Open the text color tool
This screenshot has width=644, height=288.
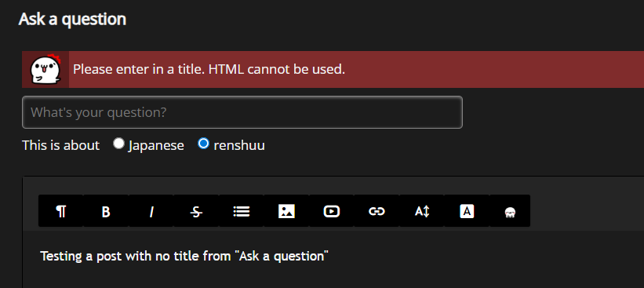(x=467, y=211)
